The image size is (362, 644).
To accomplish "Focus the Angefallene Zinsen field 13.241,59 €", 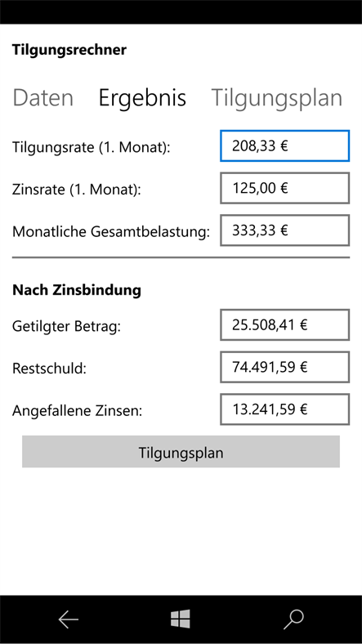I will pos(285,409).
